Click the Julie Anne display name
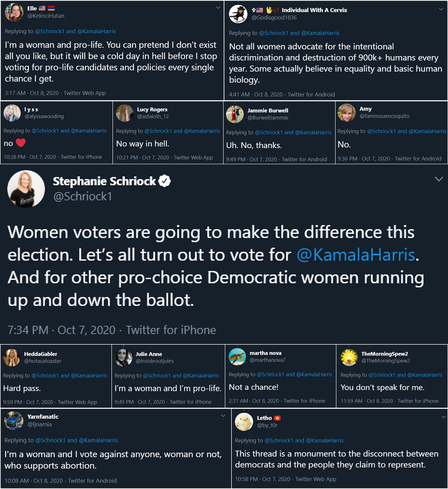Image resolution: width=448 pixels, height=489 pixels. tap(149, 354)
